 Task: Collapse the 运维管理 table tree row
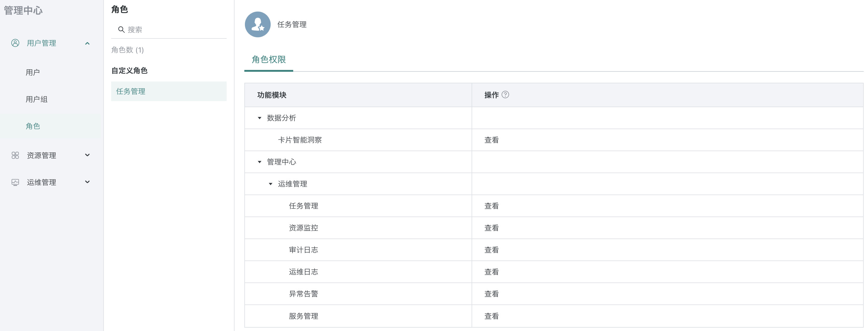[270, 184]
